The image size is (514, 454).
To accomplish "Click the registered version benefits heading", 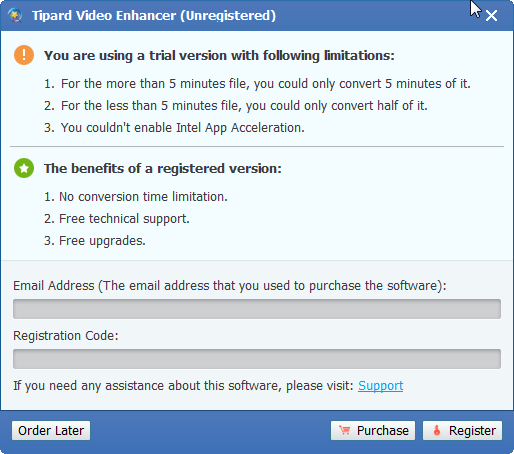I will (163, 168).
